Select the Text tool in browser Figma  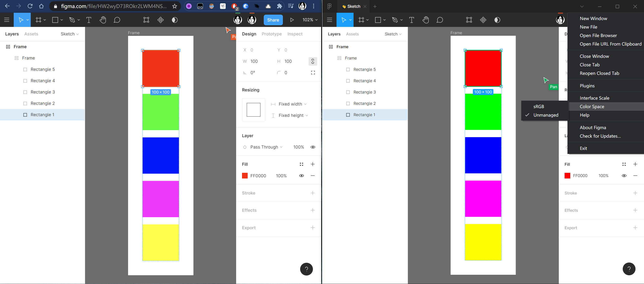click(x=89, y=20)
